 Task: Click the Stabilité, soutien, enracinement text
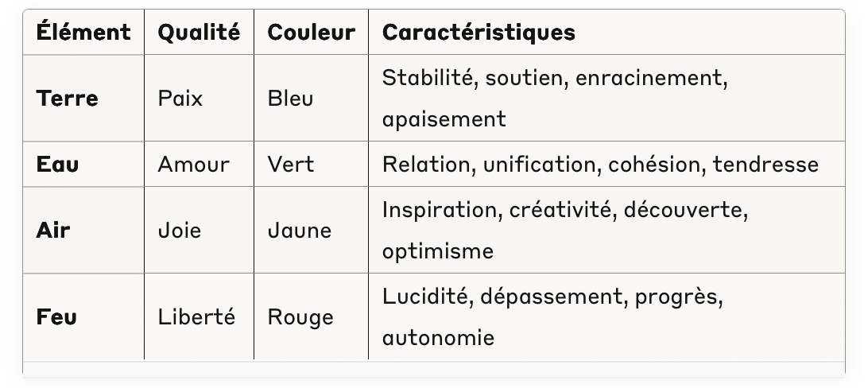pyautogui.click(x=555, y=79)
